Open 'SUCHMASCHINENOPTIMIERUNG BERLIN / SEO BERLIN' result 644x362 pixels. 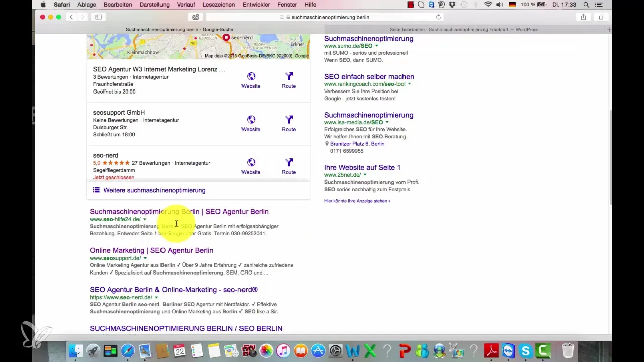coord(186,328)
